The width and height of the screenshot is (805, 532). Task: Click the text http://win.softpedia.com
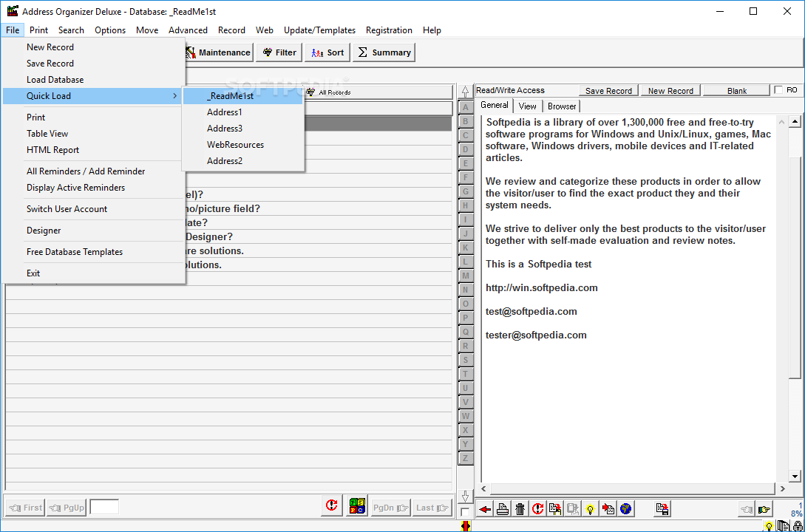542,288
